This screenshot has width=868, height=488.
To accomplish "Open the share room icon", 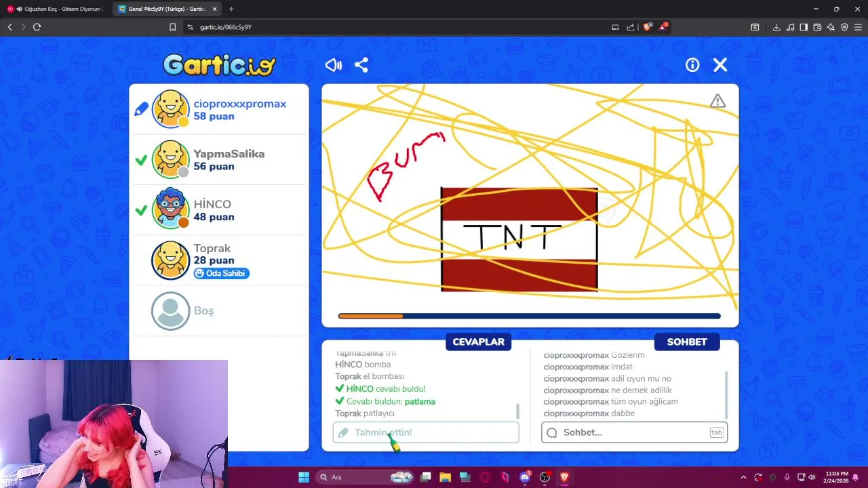I will pyautogui.click(x=361, y=65).
